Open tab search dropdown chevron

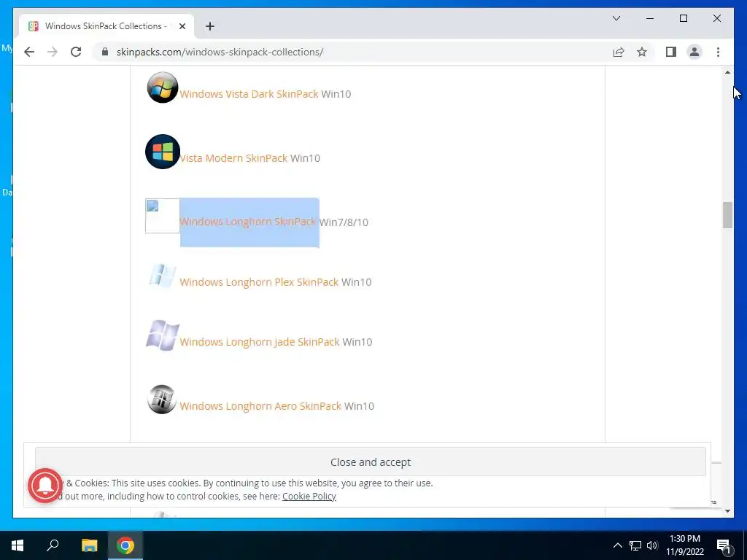pos(616,18)
